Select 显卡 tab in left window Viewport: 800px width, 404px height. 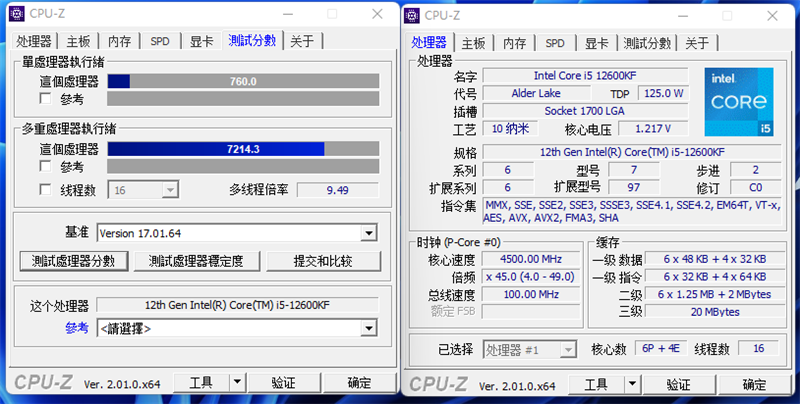click(202, 41)
